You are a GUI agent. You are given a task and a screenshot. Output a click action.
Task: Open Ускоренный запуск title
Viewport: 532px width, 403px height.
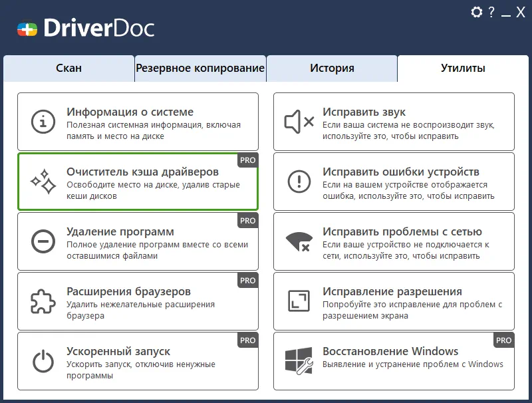tap(118, 351)
